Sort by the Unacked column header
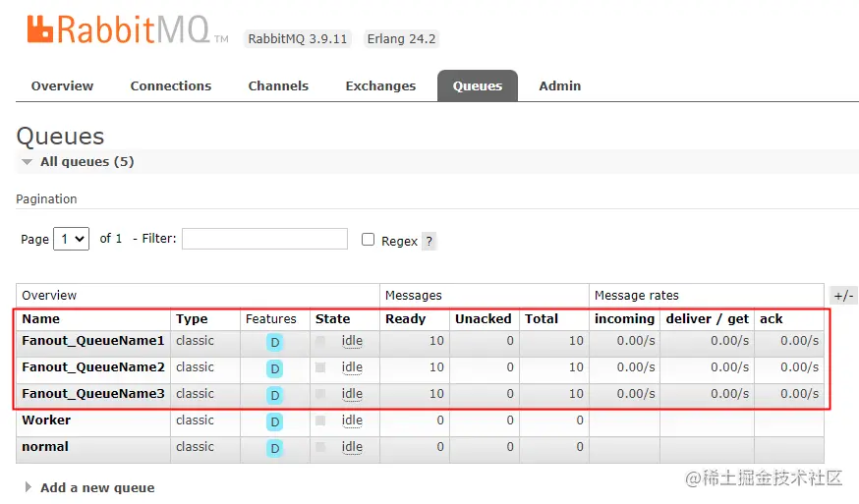The image size is (859, 504). point(484,319)
